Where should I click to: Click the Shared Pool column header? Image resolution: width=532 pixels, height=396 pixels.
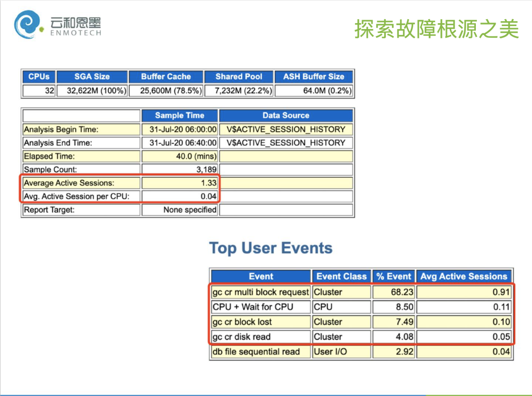[238, 77]
